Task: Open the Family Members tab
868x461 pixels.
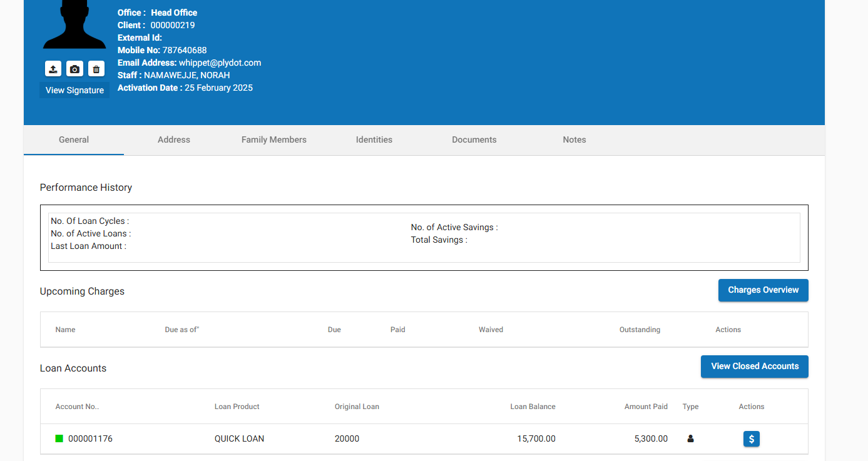Action: [273, 139]
